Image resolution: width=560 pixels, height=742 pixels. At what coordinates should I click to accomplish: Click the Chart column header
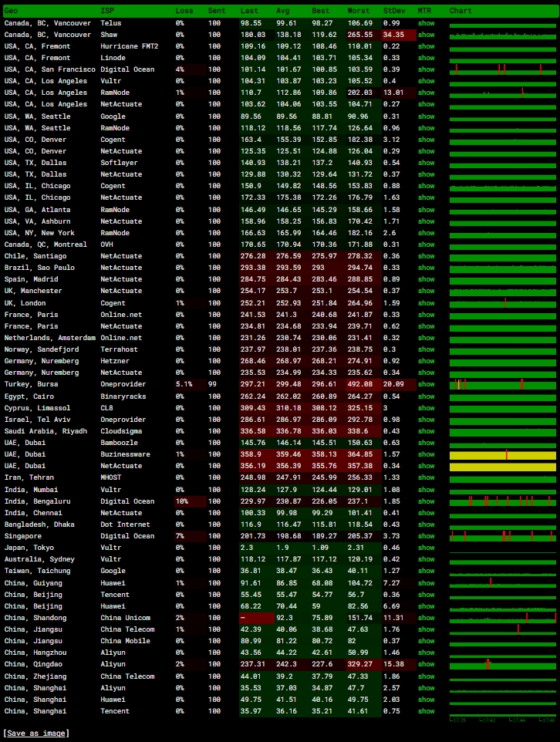[460, 10]
